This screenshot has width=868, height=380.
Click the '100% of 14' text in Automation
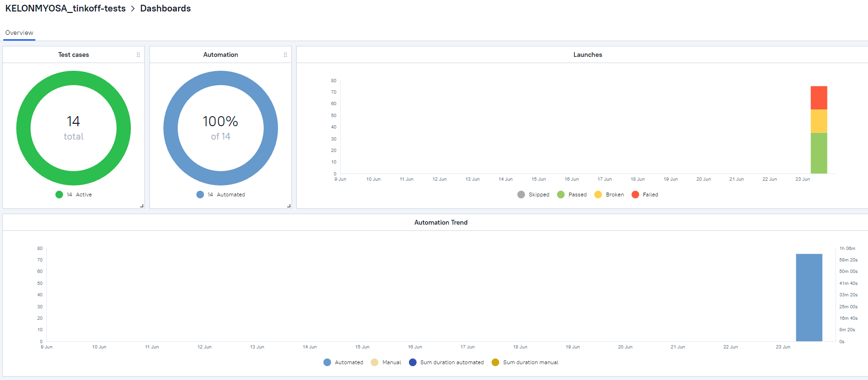point(221,128)
